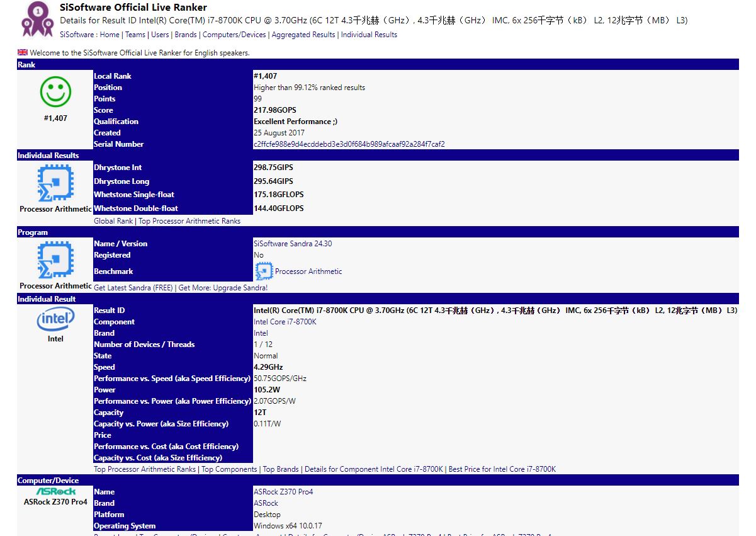756x536 pixels.
Task: Click Get More: Upgrade Sandra!
Action: (223, 288)
